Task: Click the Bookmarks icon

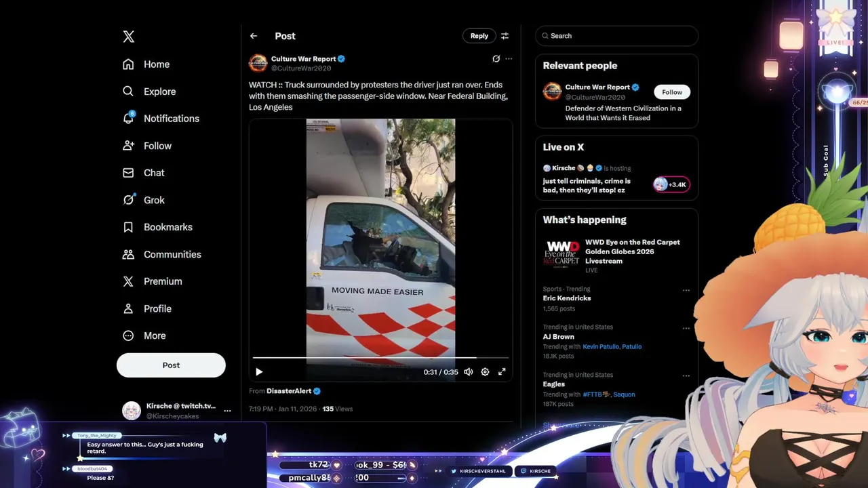Action: point(128,227)
